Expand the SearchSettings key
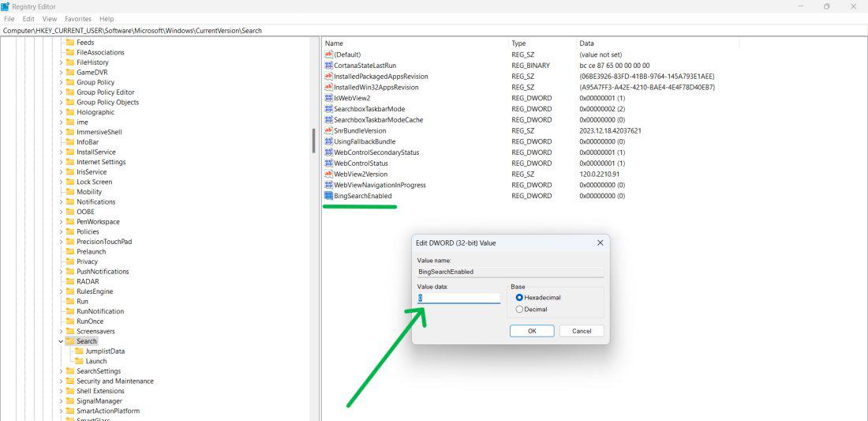Viewport: 868px width, 421px height. click(x=61, y=371)
